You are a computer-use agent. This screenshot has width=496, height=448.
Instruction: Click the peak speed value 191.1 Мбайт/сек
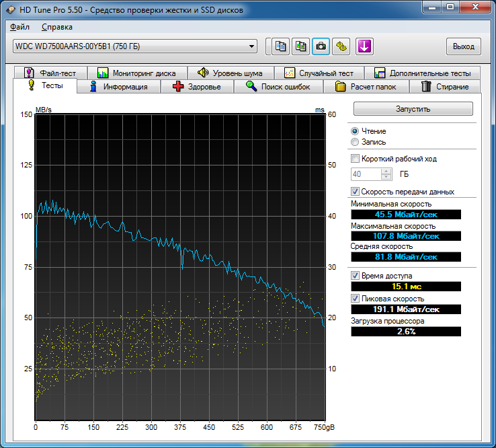point(406,309)
